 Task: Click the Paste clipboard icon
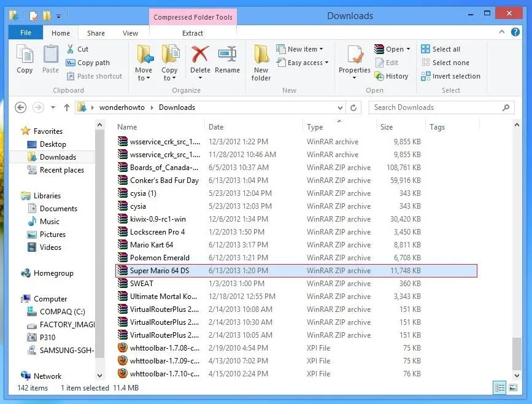50,54
